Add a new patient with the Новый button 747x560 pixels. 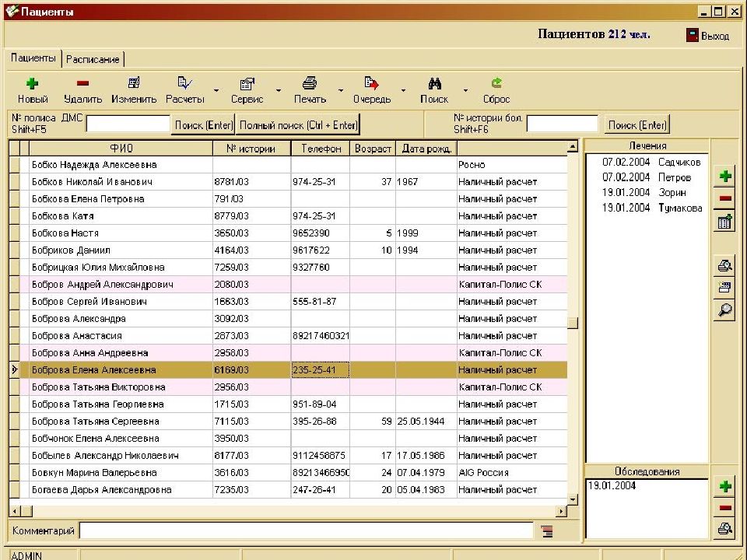pos(33,90)
